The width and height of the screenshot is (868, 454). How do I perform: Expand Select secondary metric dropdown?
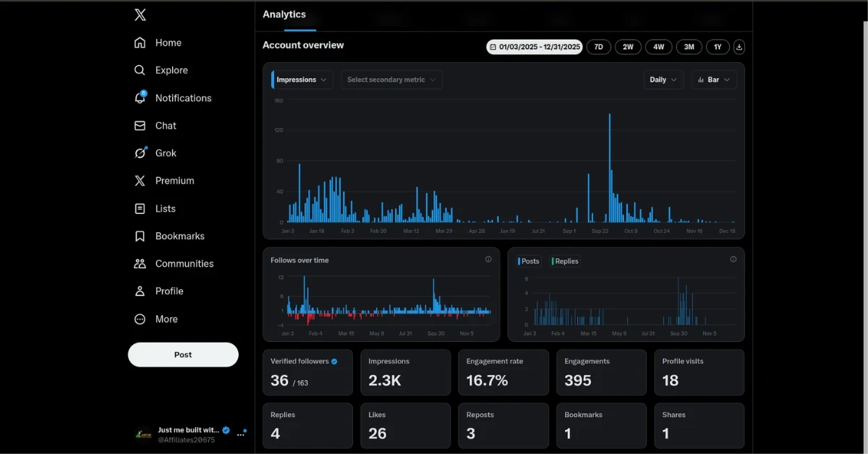(391, 80)
